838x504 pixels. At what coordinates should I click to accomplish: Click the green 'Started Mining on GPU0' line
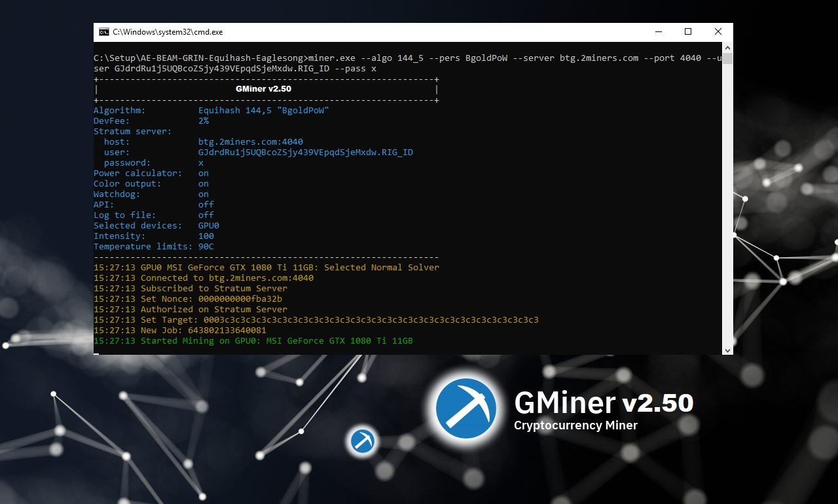(253, 341)
